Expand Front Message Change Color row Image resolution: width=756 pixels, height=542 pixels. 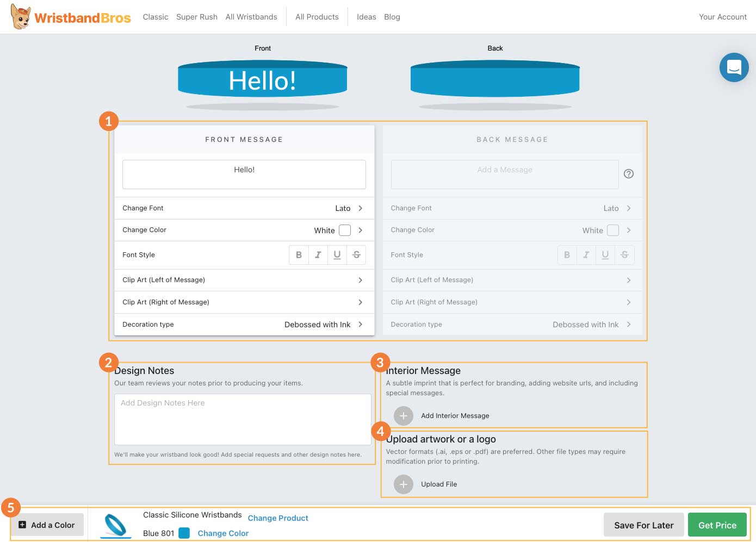point(244,230)
